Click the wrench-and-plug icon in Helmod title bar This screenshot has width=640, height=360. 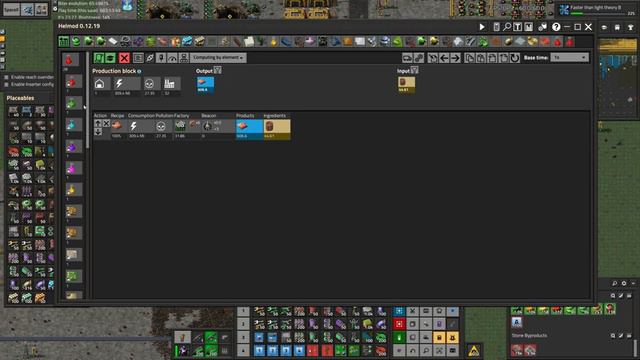point(542,27)
